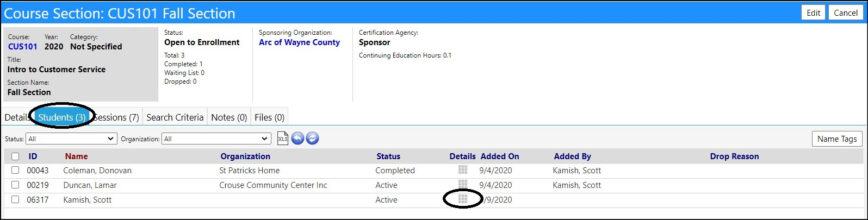Open details grid for Kamish, Scott

tap(463, 199)
